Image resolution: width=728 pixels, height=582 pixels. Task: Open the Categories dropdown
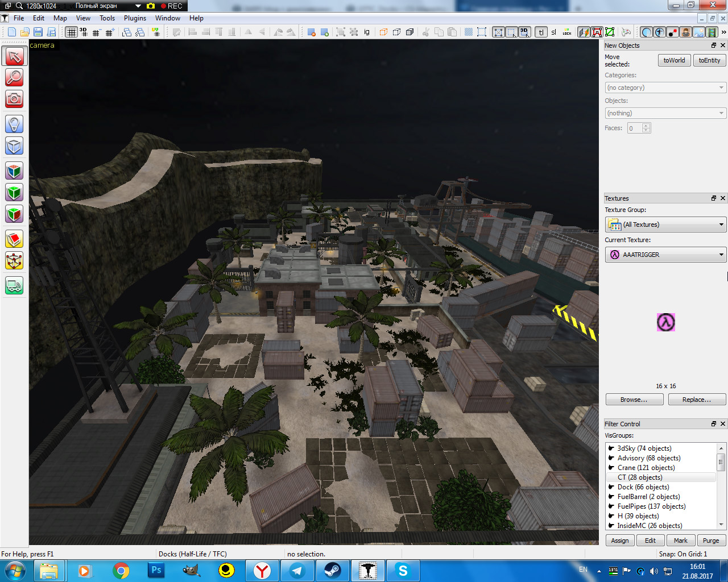tap(665, 88)
